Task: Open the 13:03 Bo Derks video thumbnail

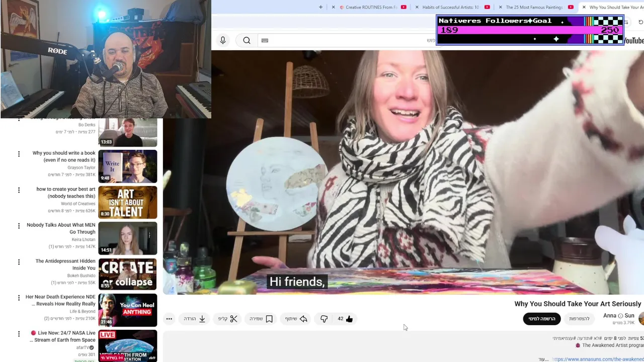Action: tap(128, 133)
